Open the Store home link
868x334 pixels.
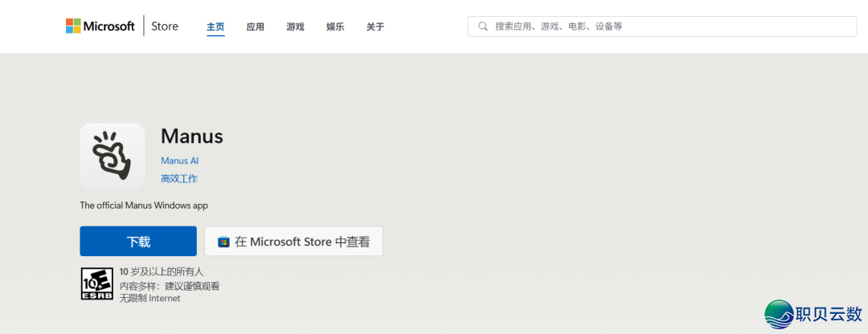click(x=165, y=26)
